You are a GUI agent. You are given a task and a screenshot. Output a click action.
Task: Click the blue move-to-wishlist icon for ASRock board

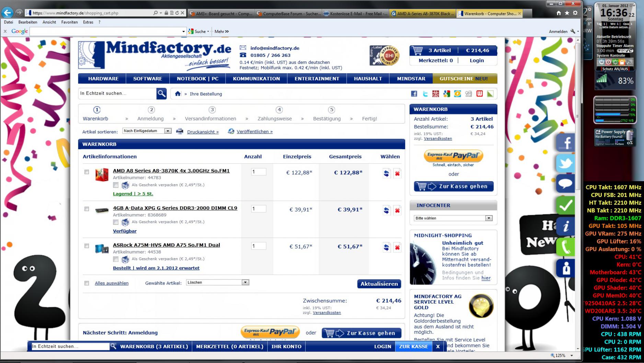(x=386, y=247)
